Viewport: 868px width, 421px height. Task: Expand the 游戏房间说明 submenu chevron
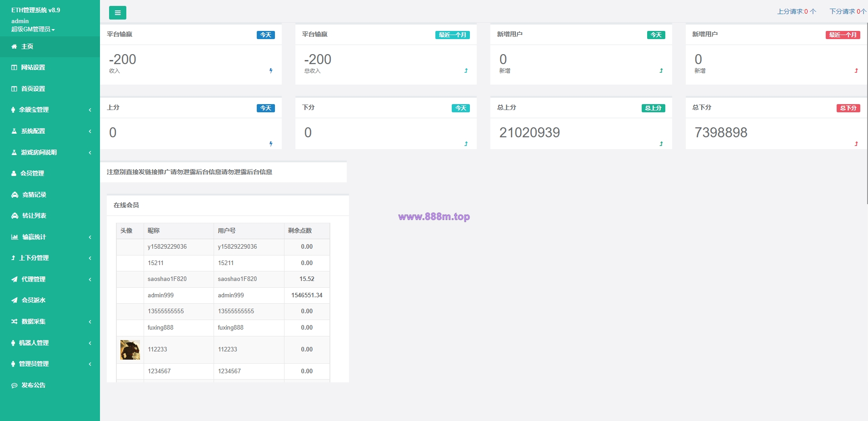pos(90,152)
